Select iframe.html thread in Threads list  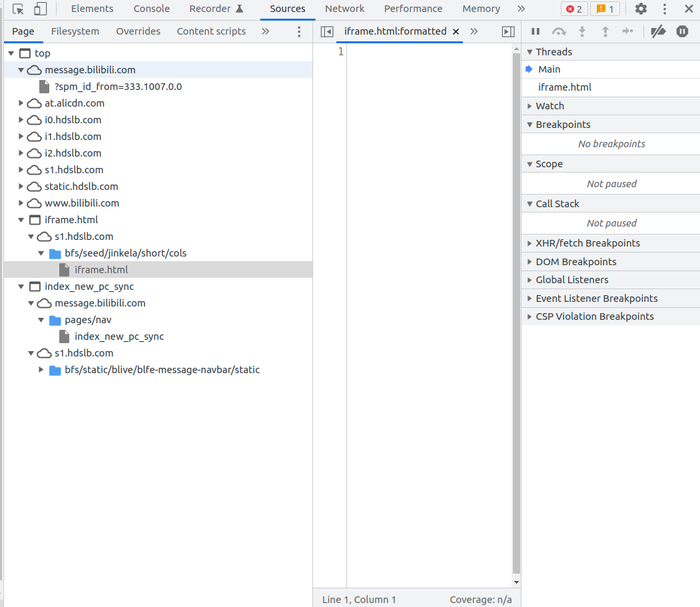[565, 87]
